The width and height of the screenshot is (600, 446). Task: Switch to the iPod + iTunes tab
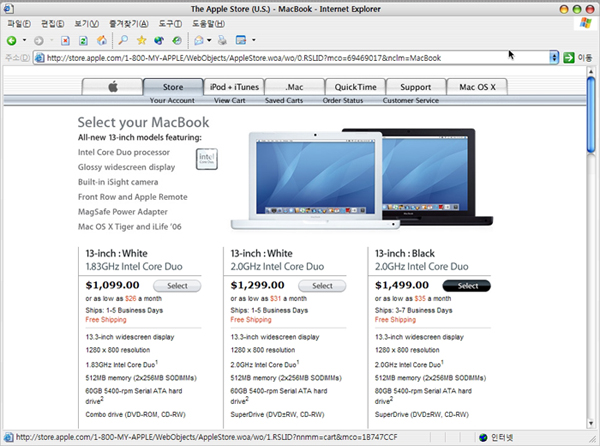(x=234, y=87)
